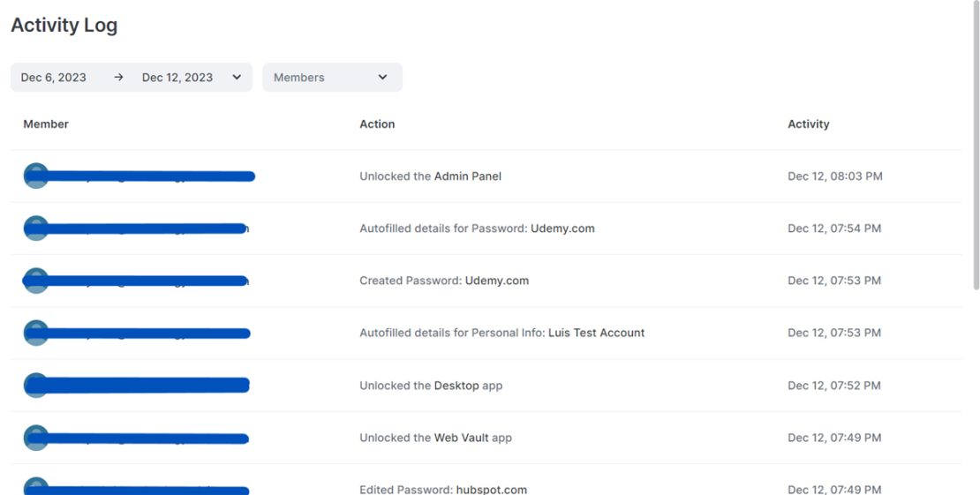
Task: Click avatar in Unlocked Desktop app row
Action: [x=35, y=385]
